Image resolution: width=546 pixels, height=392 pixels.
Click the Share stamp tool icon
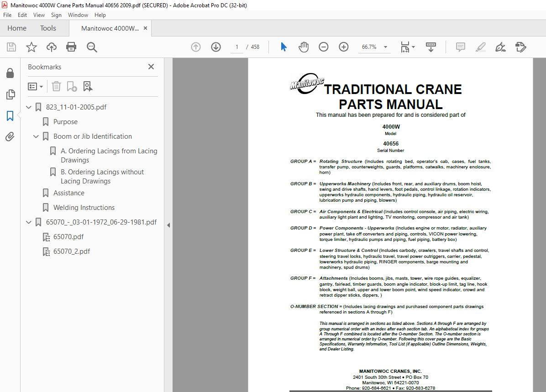(520, 47)
